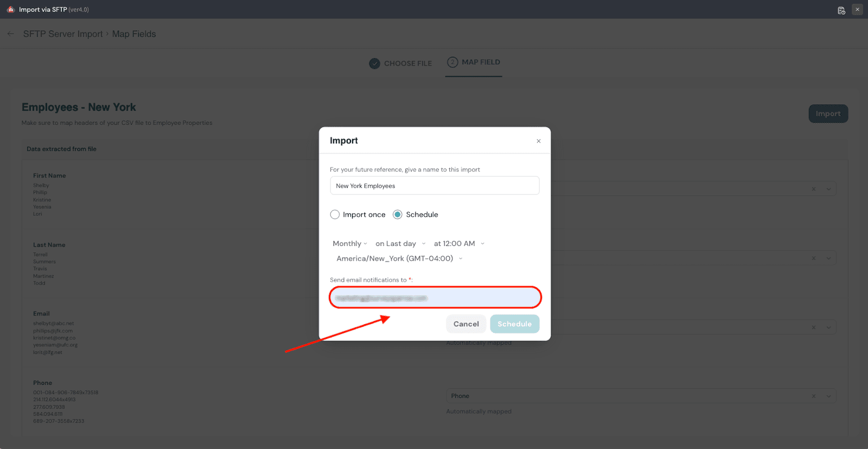Click the Cancel button in Import dialog

[x=466, y=324]
